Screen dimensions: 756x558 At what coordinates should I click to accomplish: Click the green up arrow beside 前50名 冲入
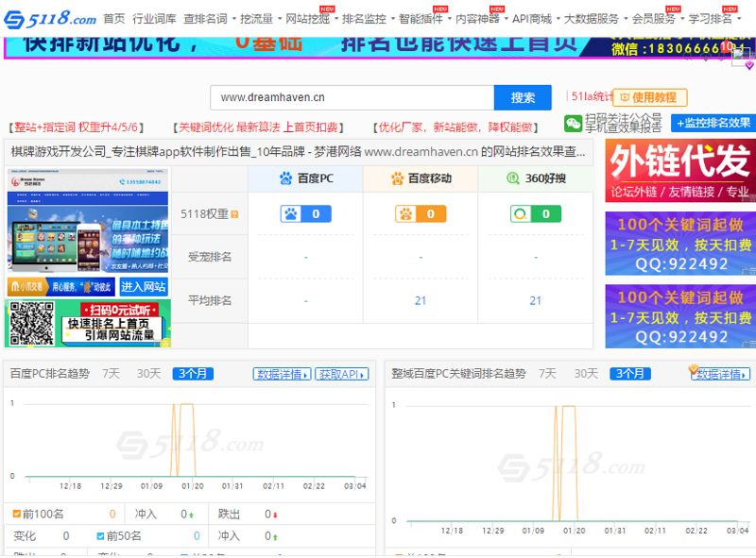275,537
